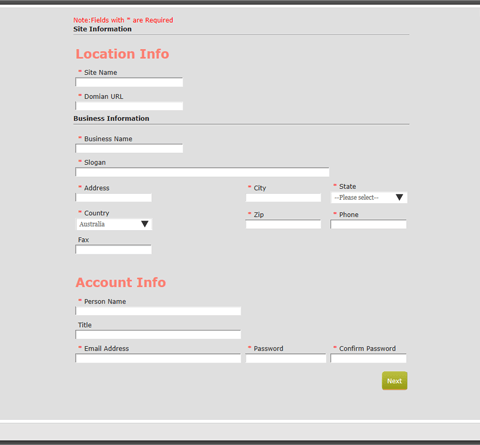Click the green Next button
Screen dimensions: 480x445
[395, 381]
